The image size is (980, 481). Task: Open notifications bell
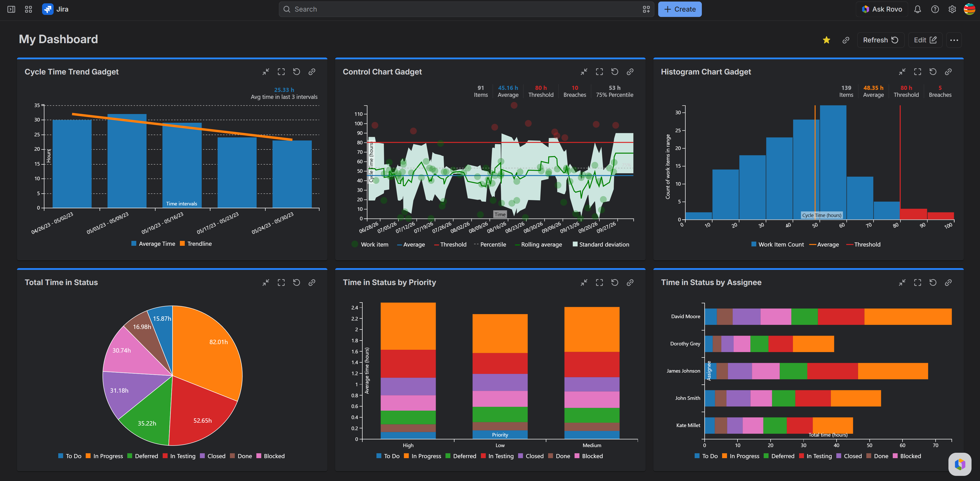918,9
